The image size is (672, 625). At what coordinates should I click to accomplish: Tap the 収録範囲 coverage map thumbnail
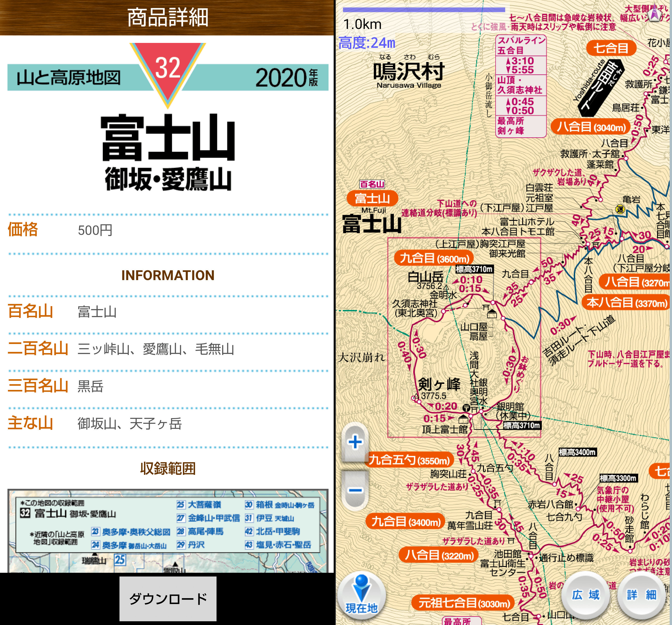pos(168,531)
